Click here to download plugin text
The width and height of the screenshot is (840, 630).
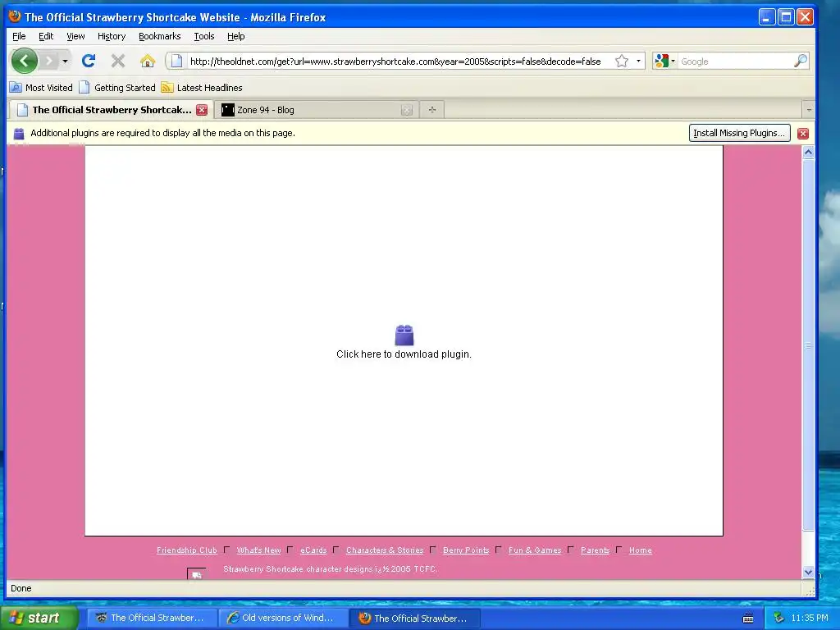coord(404,354)
